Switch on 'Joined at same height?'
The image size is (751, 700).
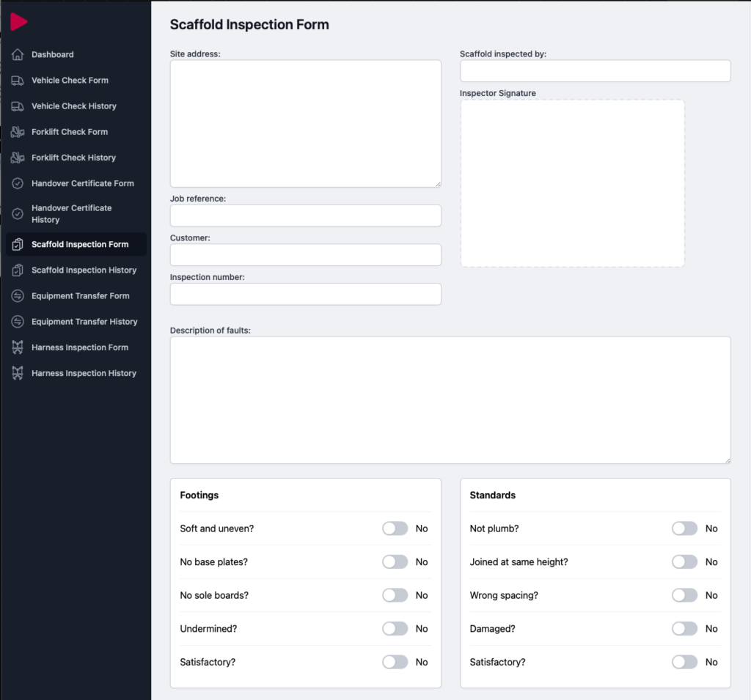point(684,562)
